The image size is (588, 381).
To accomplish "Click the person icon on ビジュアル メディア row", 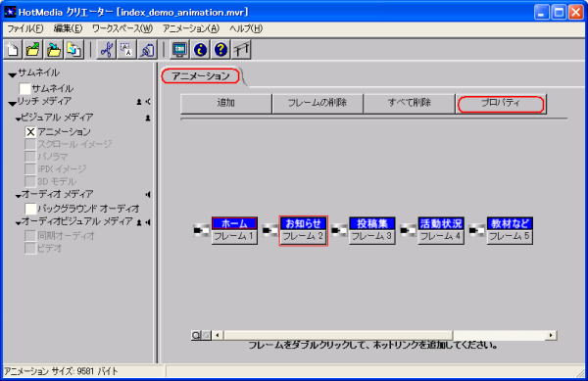I will click(148, 118).
